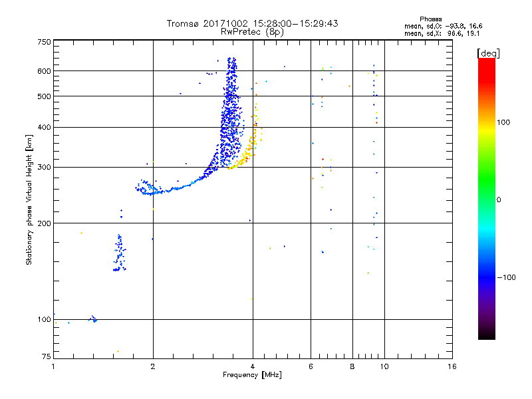
Task: Click the blue loop of points near 260 km
Action: pos(148,188)
